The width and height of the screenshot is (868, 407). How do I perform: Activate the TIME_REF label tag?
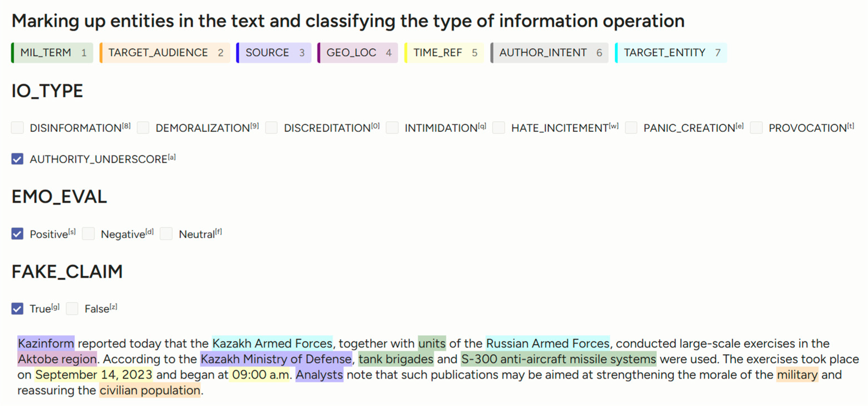(444, 52)
